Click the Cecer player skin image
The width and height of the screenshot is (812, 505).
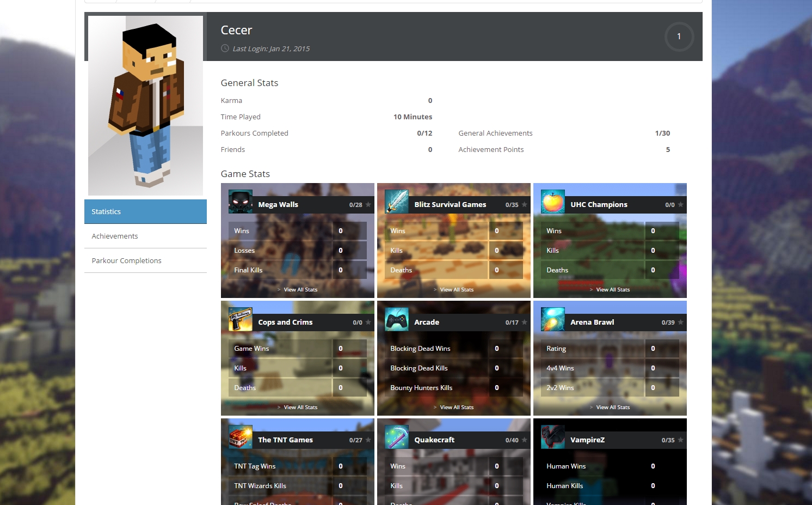pyautogui.click(x=145, y=106)
